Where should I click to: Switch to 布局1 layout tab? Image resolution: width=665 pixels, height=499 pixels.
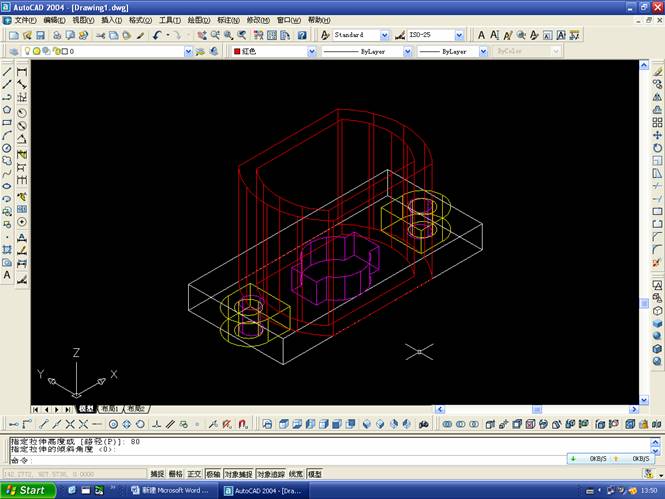click(109, 409)
